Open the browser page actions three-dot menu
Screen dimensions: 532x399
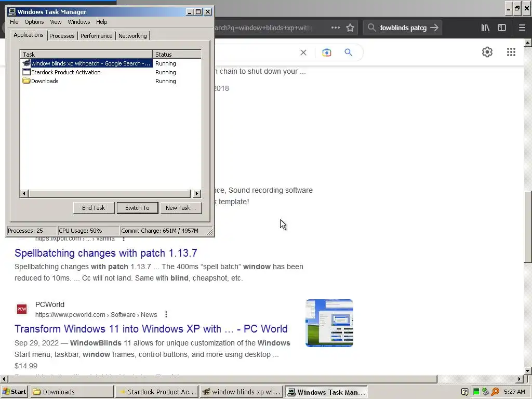336,28
